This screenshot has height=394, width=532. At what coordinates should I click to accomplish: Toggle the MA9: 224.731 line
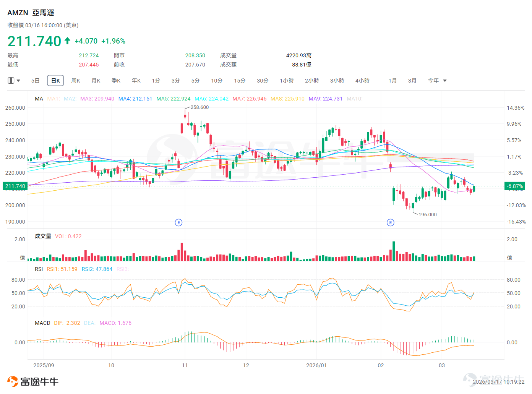pyautogui.click(x=326, y=99)
